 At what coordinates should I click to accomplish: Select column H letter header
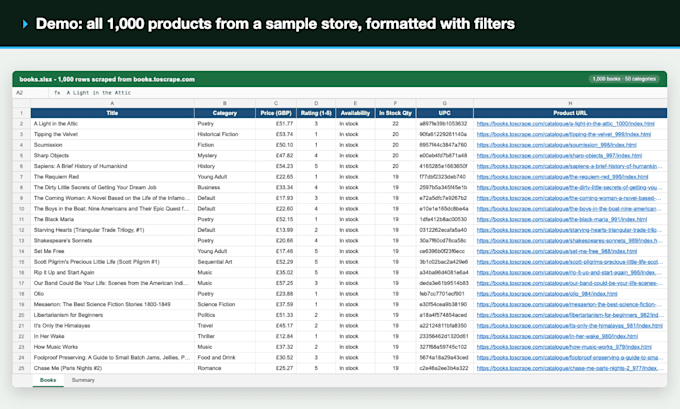point(570,103)
